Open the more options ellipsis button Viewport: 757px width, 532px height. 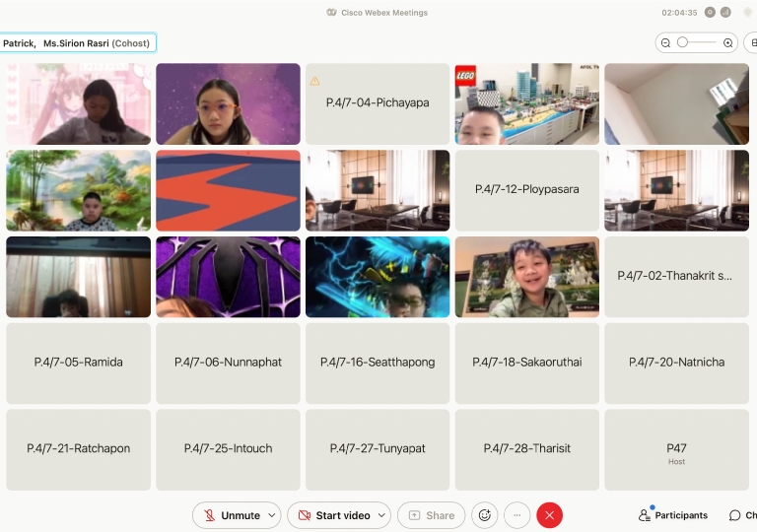tap(517, 515)
